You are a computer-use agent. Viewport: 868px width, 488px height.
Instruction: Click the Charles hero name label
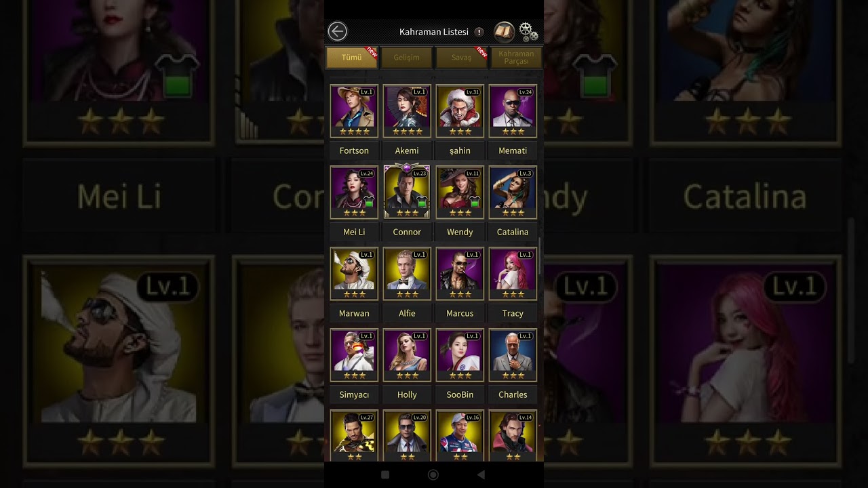(513, 394)
